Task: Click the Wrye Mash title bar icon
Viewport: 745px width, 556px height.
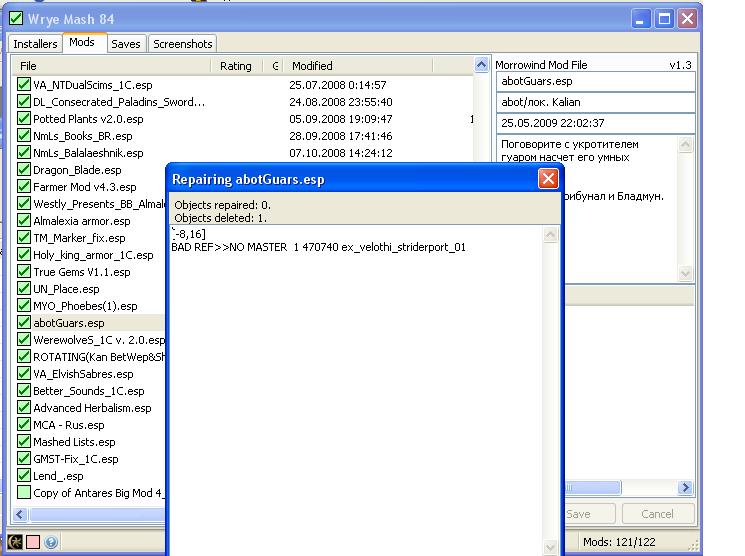Action: tap(15, 18)
